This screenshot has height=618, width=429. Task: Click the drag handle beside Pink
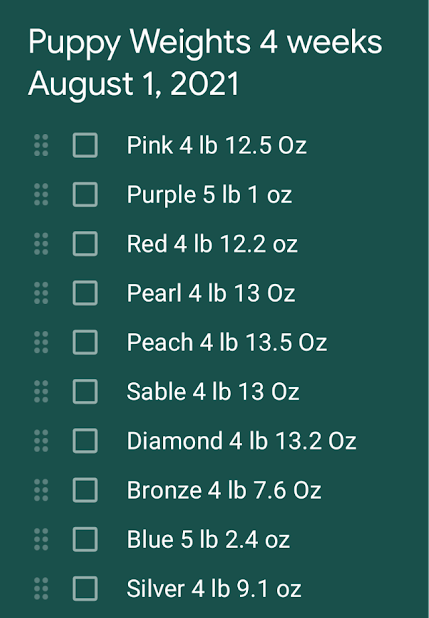[x=41, y=145]
